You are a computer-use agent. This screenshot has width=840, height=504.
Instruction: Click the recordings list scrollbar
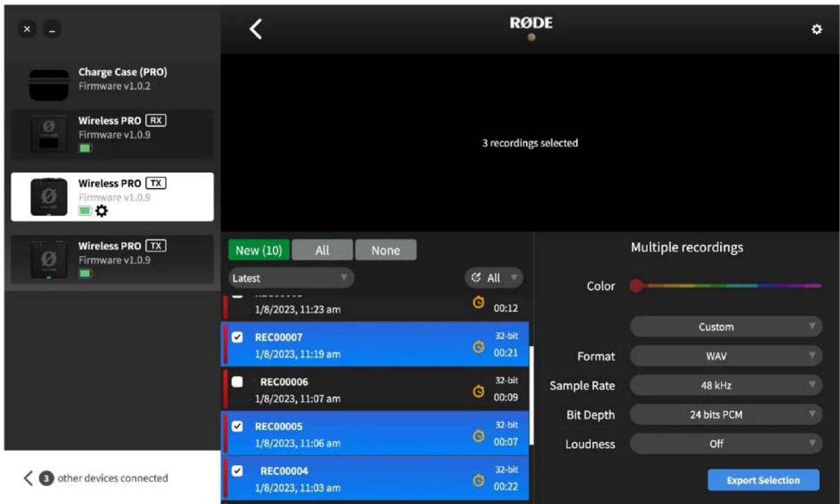click(x=531, y=395)
